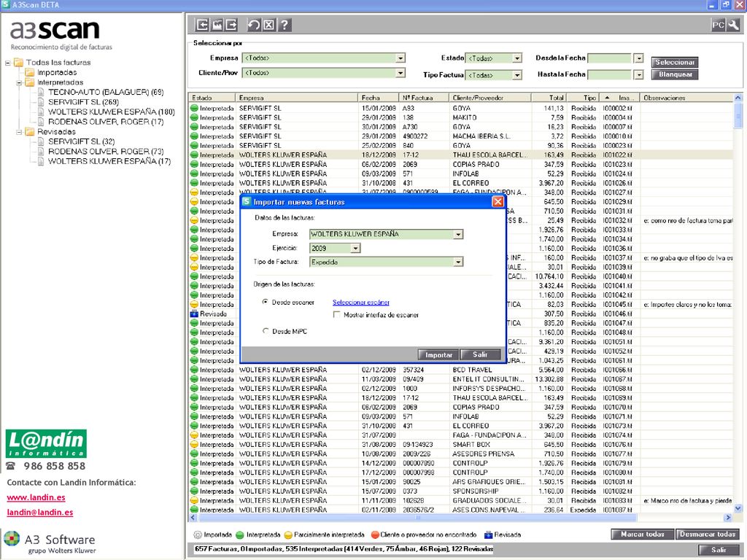
Task: Open settings with the wrench icon
Action: pyautogui.click(x=733, y=26)
